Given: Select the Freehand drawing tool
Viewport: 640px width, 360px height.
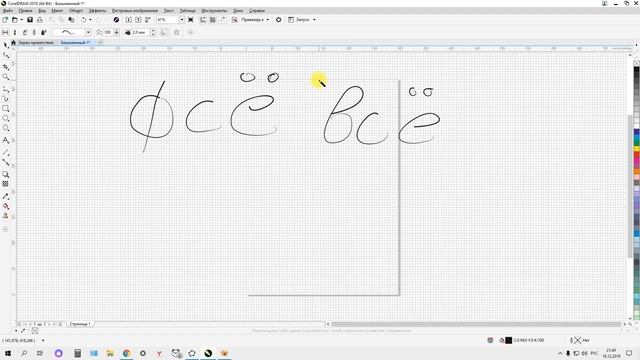Looking at the screenshot, I should 6,89.
